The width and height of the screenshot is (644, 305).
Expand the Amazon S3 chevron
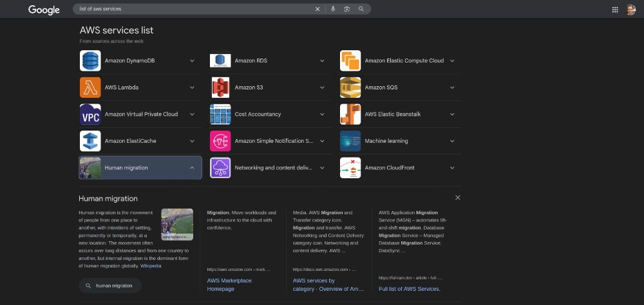tap(322, 88)
